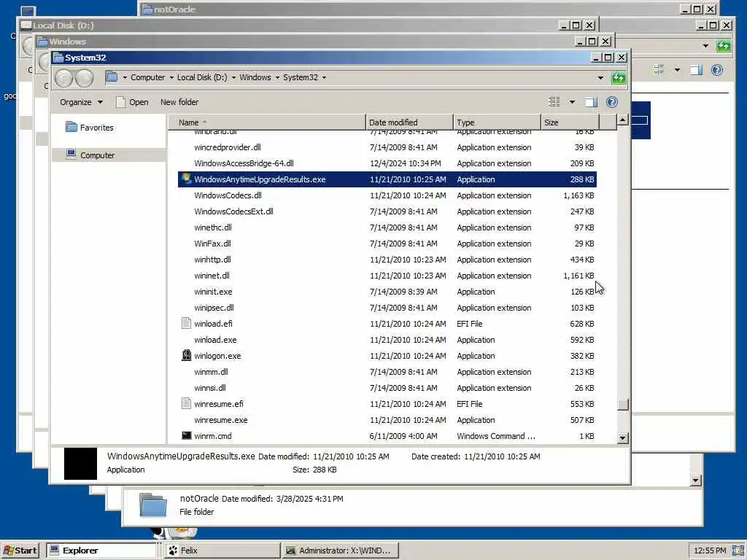The height and width of the screenshot is (560, 747).
Task: Expand the System32 breadcrumb arrow
Action: click(325, 77)
